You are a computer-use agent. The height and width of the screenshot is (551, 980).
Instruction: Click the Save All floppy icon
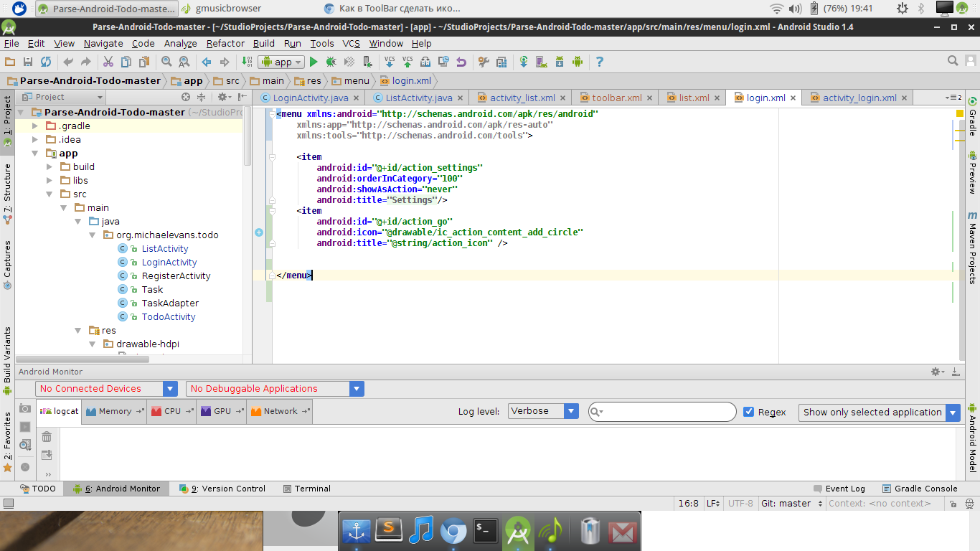click(x=28, y=62)
